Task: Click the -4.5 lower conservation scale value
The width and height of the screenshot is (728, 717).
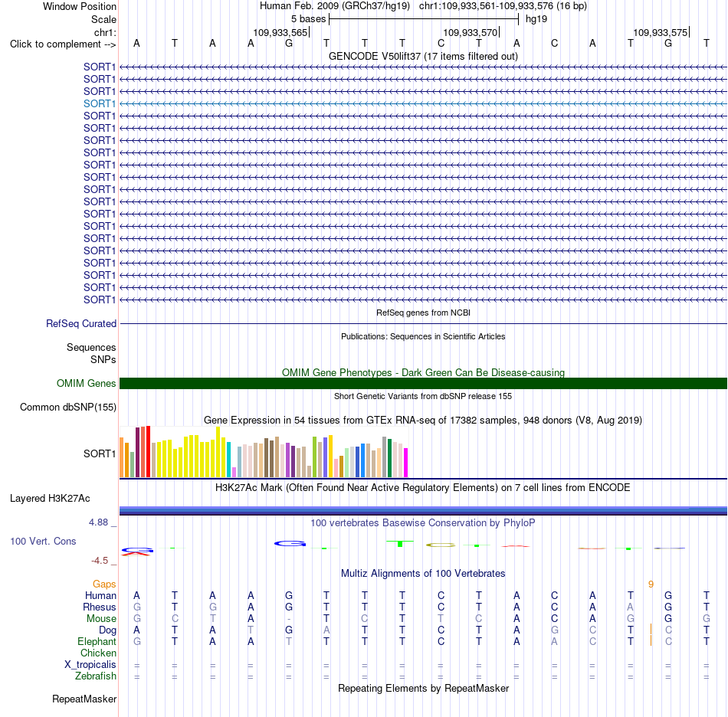Action: pyautogui.click(x=100, y=561)
